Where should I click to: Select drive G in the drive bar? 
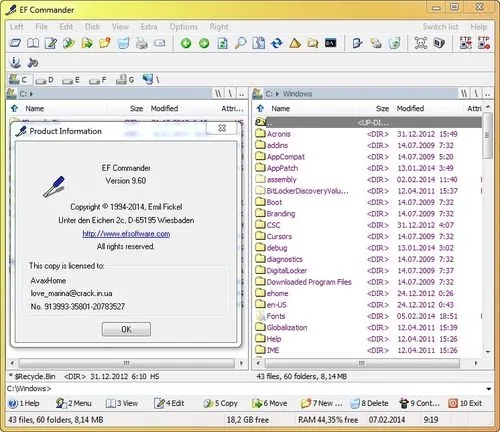[x=125, y=80]
